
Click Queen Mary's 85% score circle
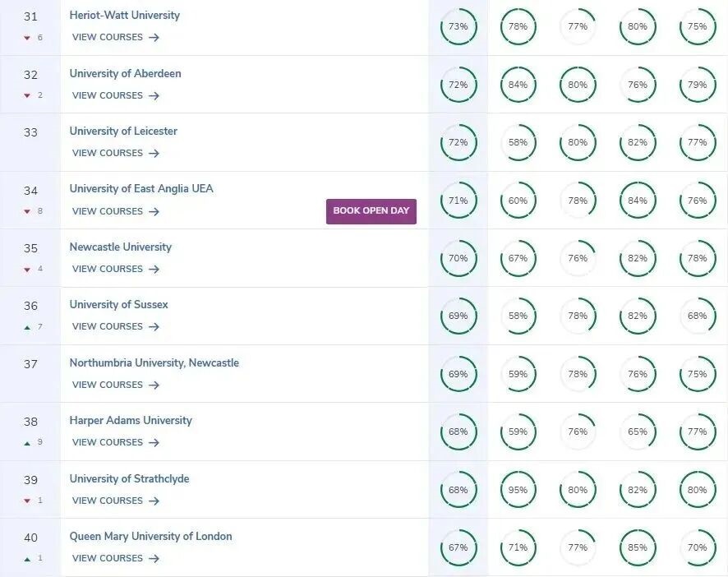coord(638,547)
